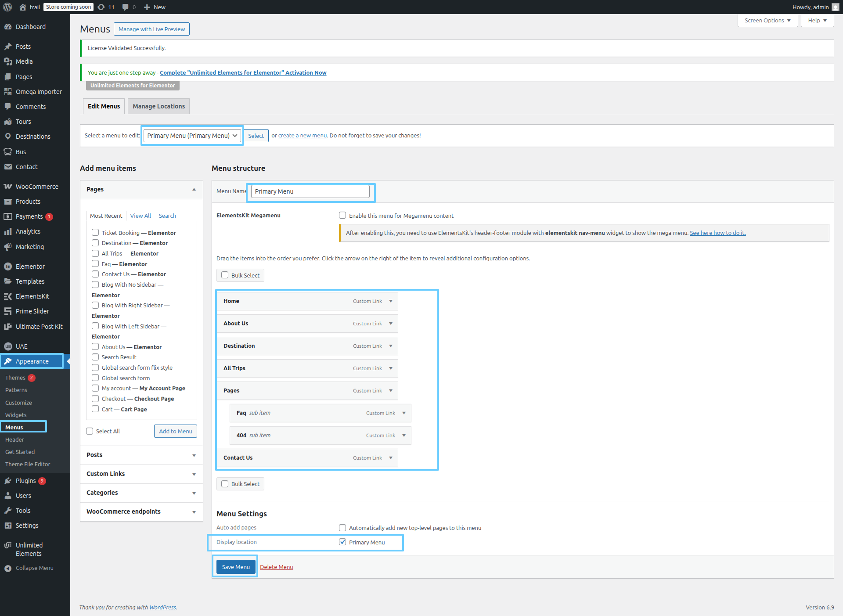Click the Delete Menu link
843x616 pixels.
[276, 567]
